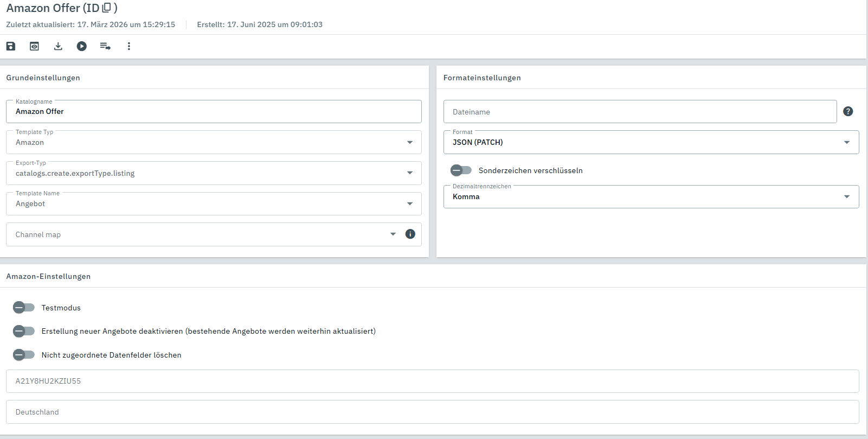This screenshot has height=439, width=868.
Task: Click the Channel map info icon
Action: pos(410,234)
